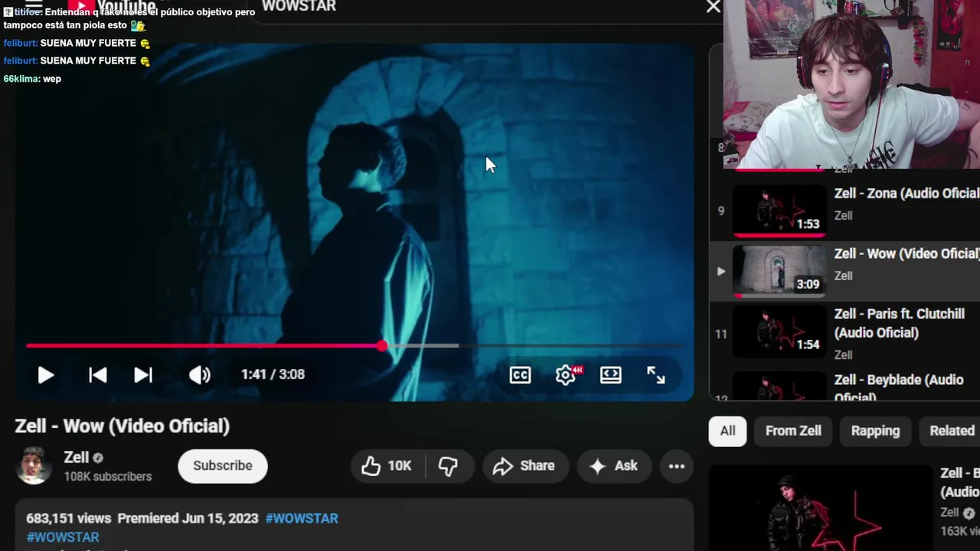Screen dimensions: 980x551
Task: Open recommended Zell video thumbnail below filters
Action: [x=821, y=508]
